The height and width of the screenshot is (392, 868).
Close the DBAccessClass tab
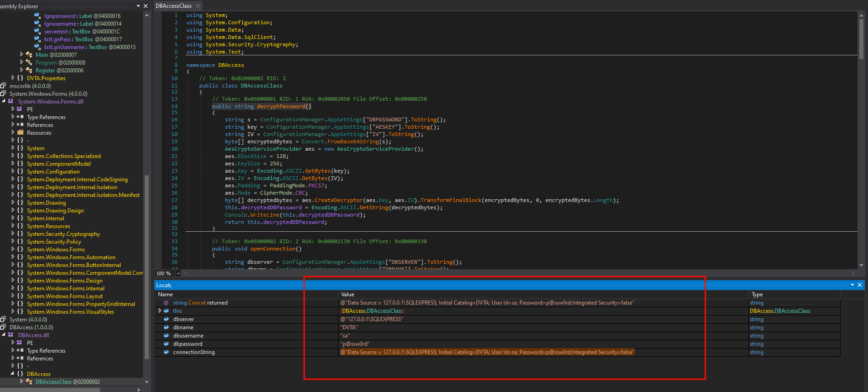point(198,6)
